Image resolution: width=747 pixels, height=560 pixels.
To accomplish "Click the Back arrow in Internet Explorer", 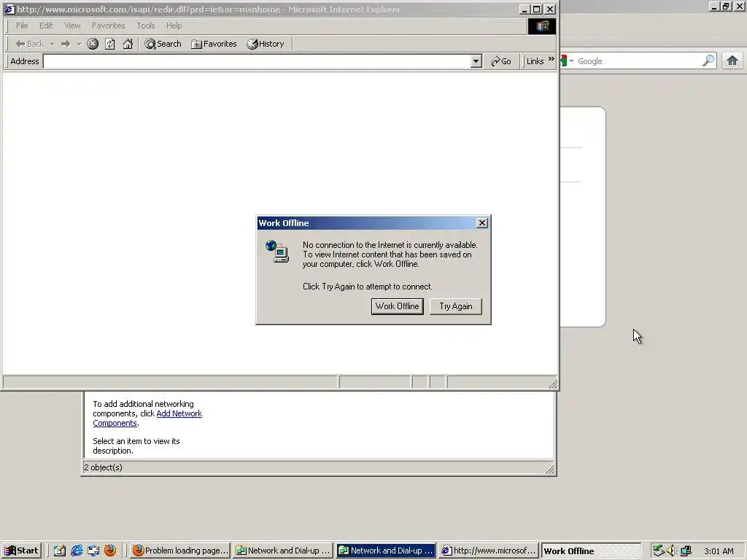I will coord(29,44).
